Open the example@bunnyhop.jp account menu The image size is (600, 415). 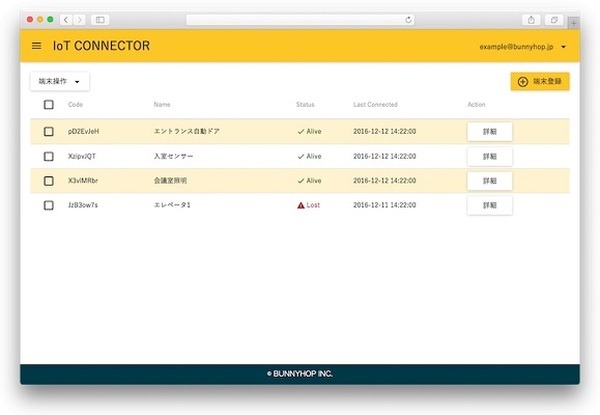pyautogui.click(x=523, y=47)
